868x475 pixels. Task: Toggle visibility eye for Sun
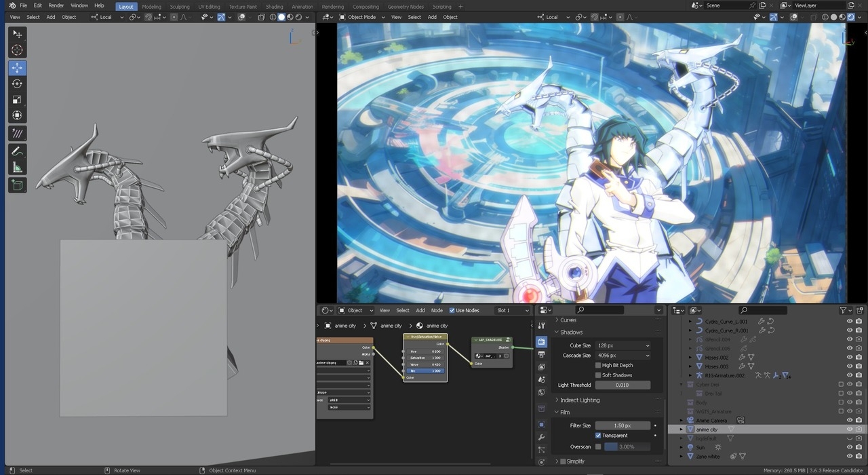pos(850,447)
